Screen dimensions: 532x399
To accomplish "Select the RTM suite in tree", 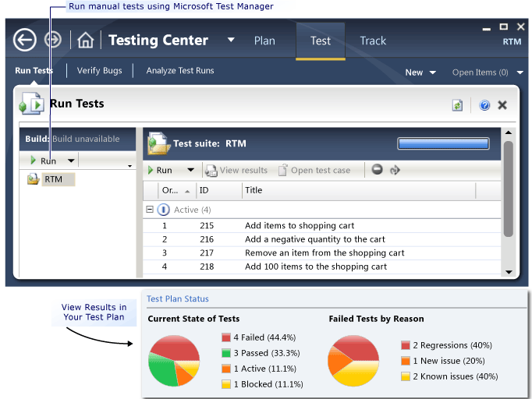I will pos(53,179).
